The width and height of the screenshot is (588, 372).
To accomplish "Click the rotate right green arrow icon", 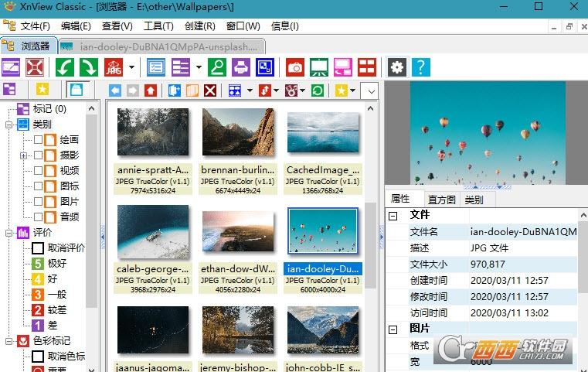I will click(x=89, y=67).
